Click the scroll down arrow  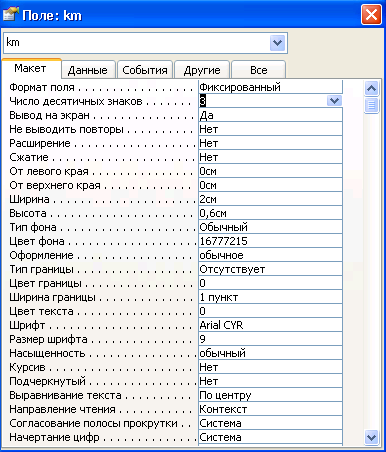371,437
